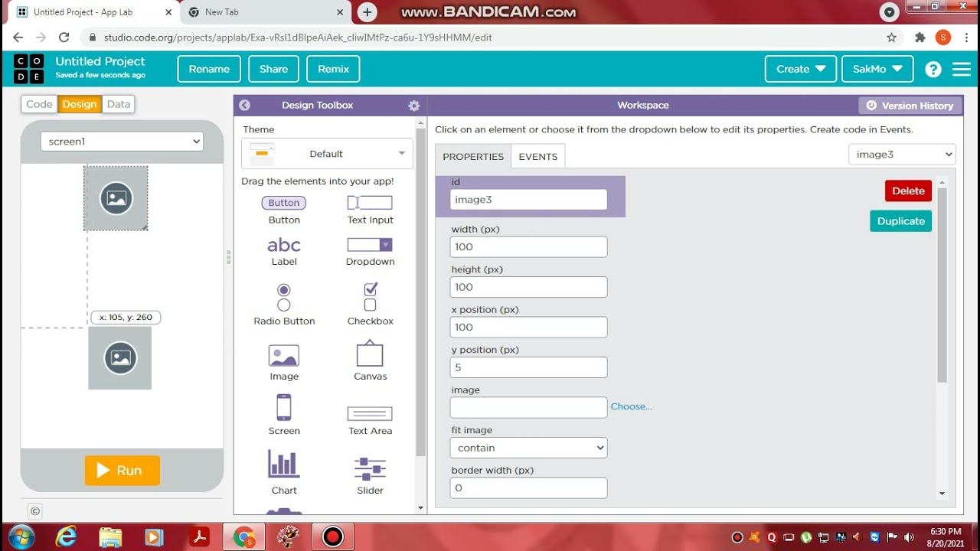Select the Chart element icon
Screen dimensions: 980x551
click(x=284, y=464)
